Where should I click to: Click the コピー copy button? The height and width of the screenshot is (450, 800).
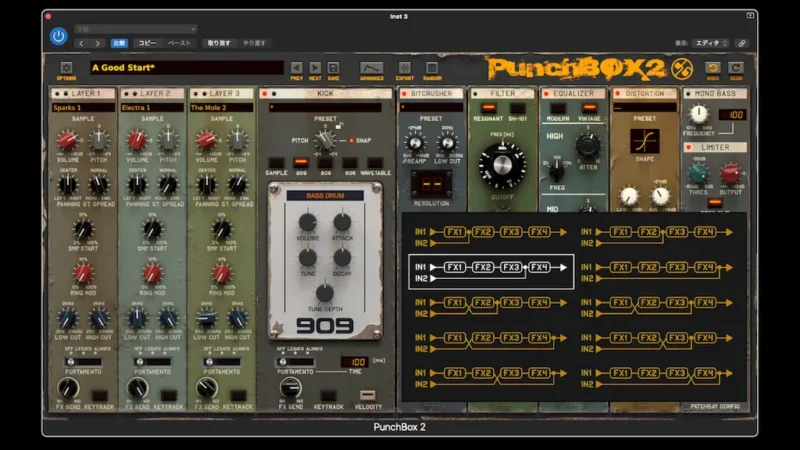[x=147, y=43]
